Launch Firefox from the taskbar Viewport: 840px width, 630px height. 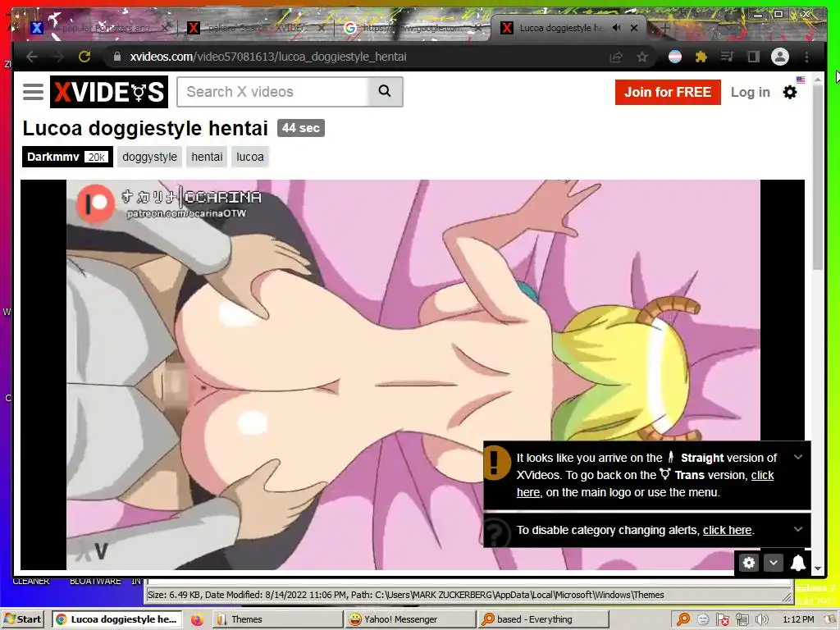(197, 619)
